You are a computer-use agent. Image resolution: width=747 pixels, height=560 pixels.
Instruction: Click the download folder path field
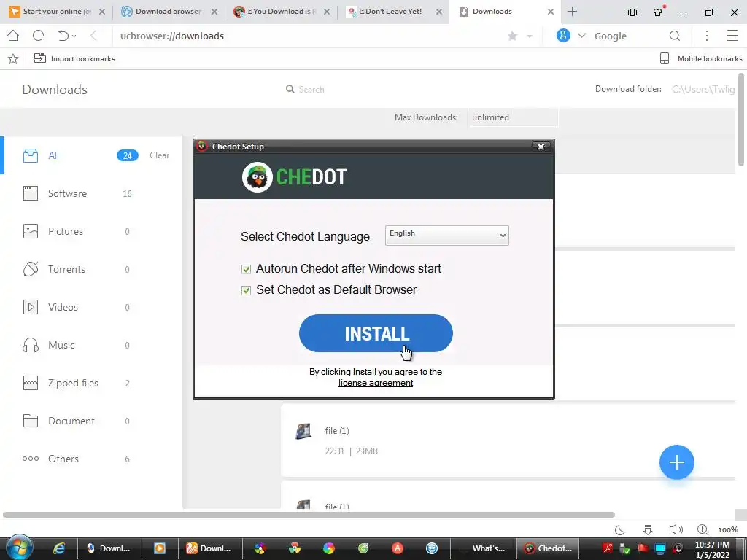703,89
